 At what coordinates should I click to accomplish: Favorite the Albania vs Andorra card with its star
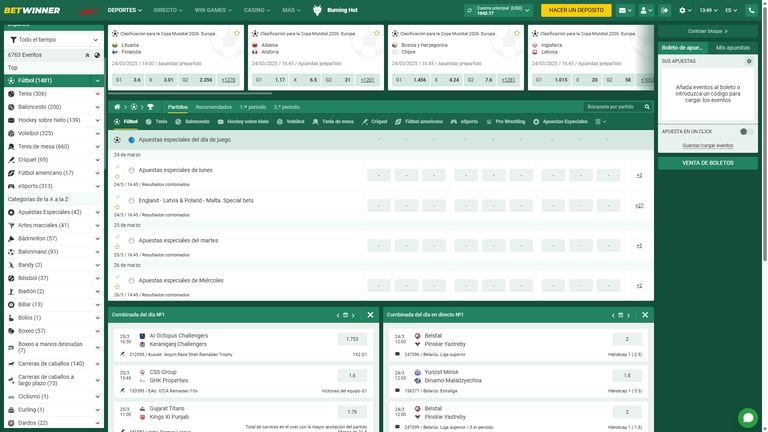[x=377, y=33]
